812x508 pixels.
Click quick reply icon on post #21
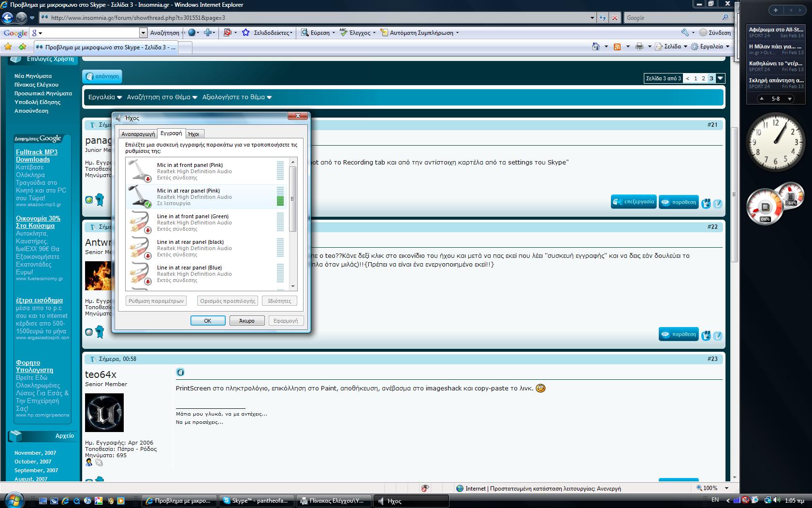pyautogui.click(x=717, y=203)
